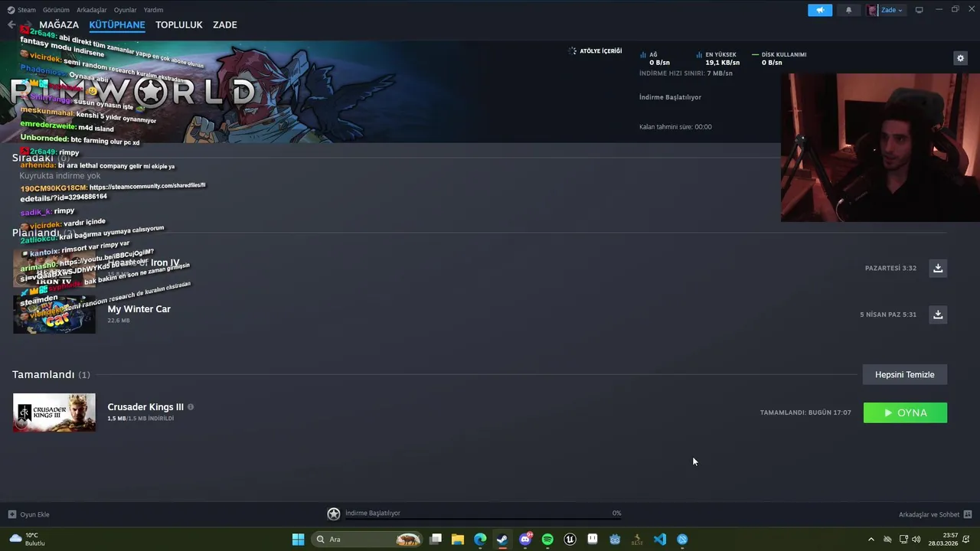The image size is (980, 551).
Task: Open Unreal Engine from the taskbar
Action: coord(570,540)
